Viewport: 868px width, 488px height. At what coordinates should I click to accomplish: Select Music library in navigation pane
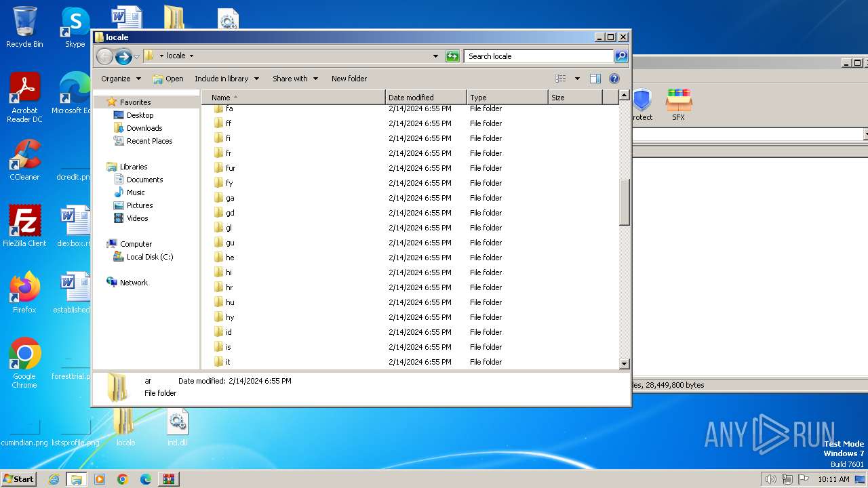(x=136, y=192)
